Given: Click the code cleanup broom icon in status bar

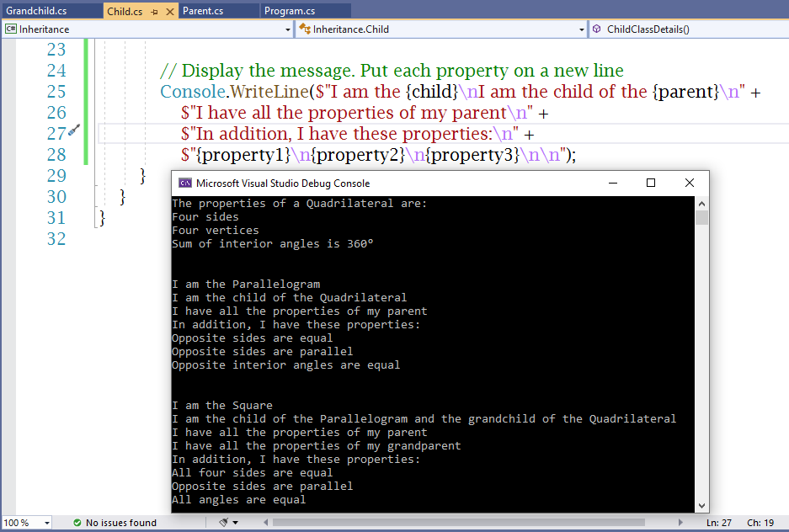Looking at the screenshot, I should [224, 523].
